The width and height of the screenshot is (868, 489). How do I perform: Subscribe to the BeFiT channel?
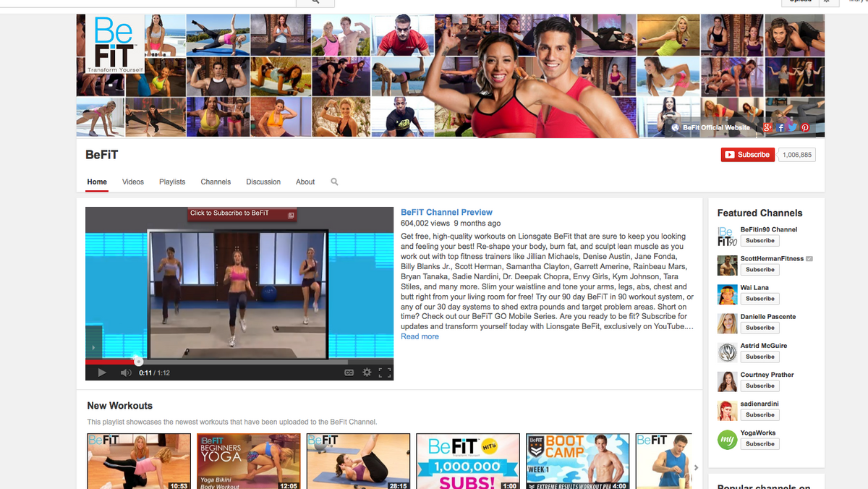click(x=747, y=155)
